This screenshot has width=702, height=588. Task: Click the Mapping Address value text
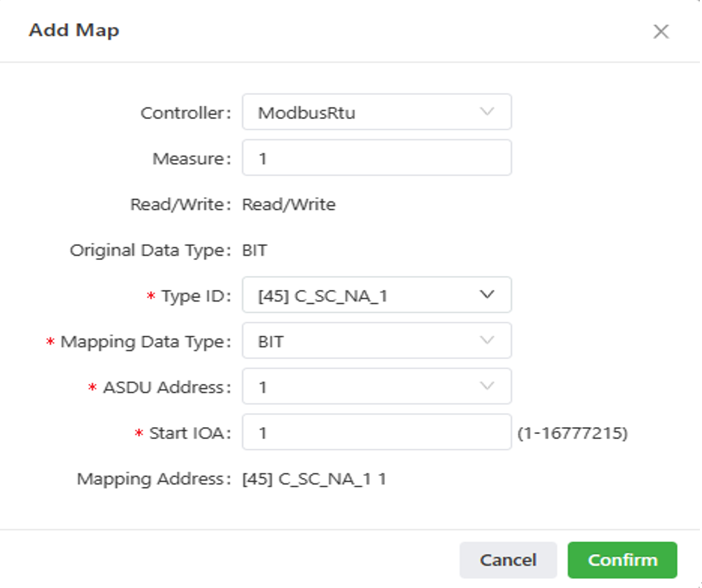[314, 479]
